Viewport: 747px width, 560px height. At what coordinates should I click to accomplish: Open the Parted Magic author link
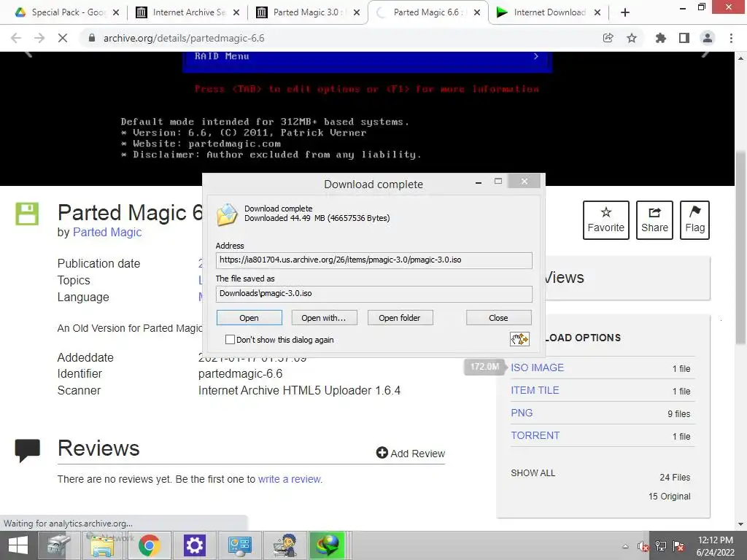(107, 233)
